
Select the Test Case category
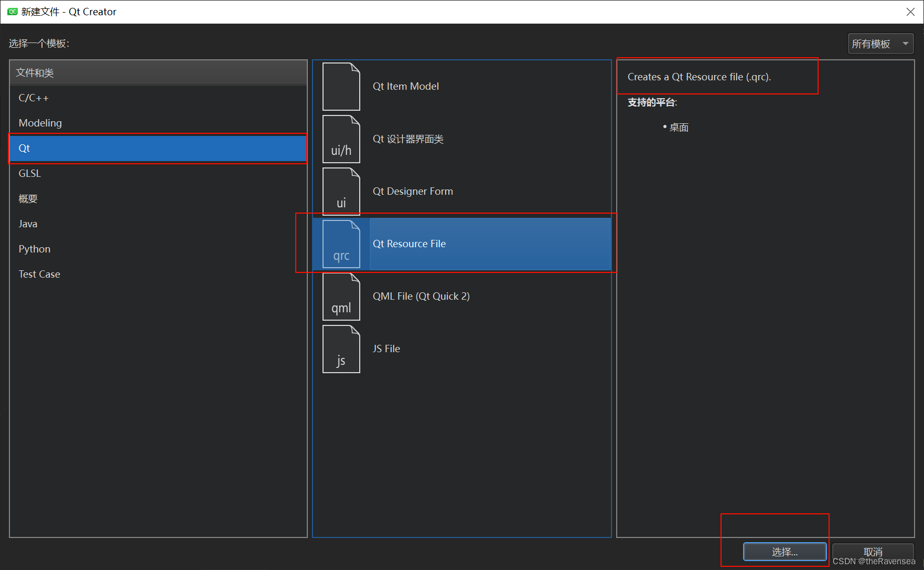coord(158,274)
